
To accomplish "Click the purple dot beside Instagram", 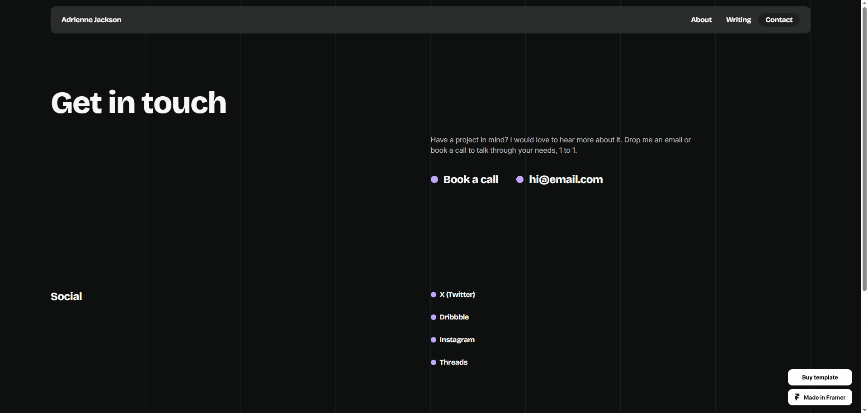I will [434, 340].
